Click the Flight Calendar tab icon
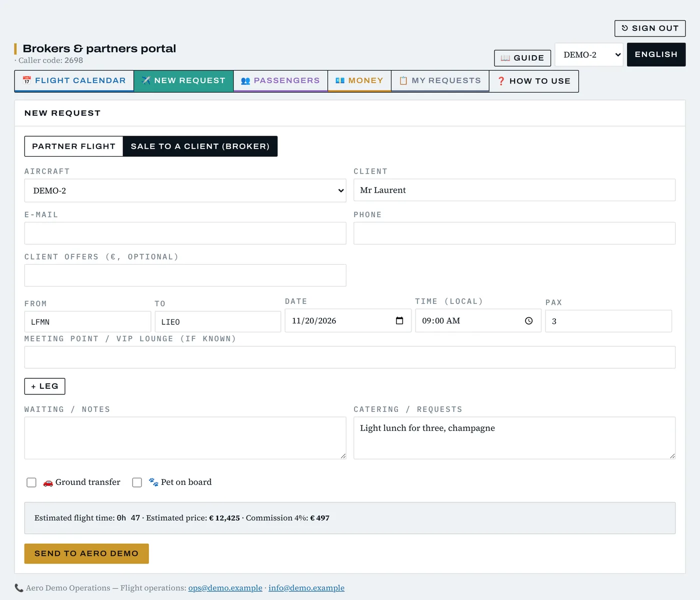This screenshot has width=700, height=600. (27, 81)
